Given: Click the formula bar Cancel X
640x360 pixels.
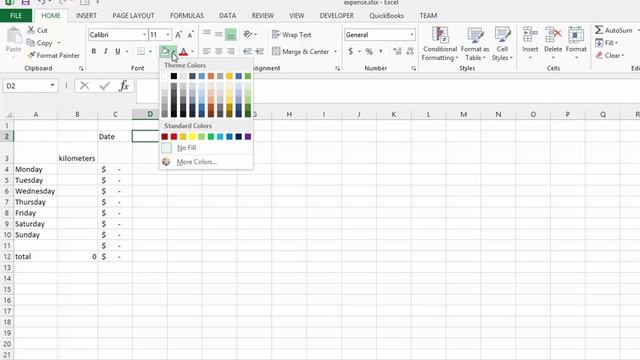Looking at the screenshot, I should pos(84,86).
